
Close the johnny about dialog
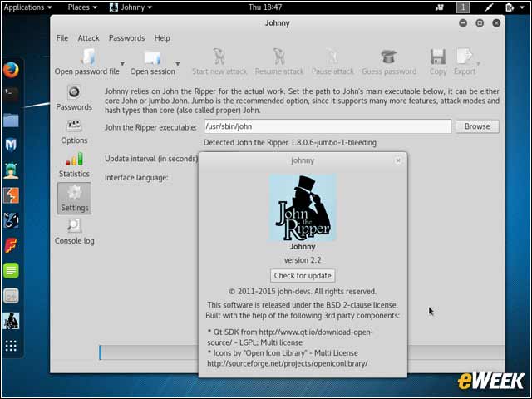(398, 160)
